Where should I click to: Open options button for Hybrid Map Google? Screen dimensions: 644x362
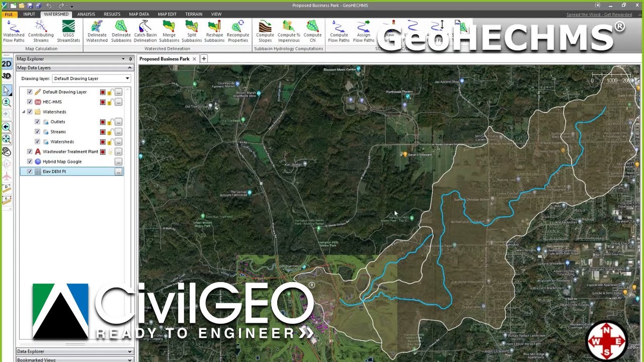click(x=118, y=161)
